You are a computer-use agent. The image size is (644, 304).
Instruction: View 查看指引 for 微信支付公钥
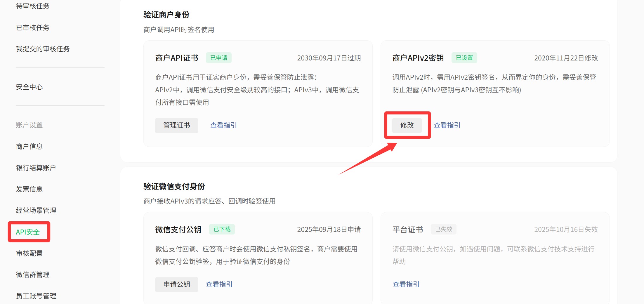point(219,284)
